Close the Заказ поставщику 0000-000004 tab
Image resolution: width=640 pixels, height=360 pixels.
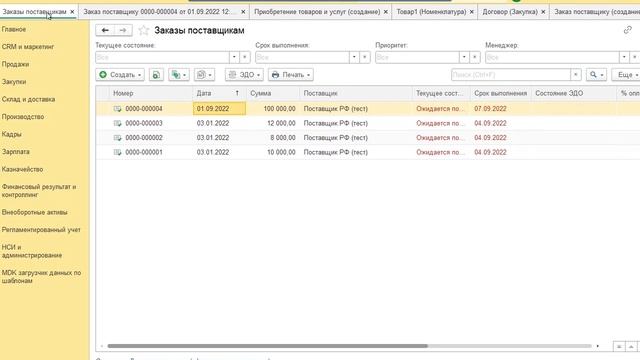[243, 12]
